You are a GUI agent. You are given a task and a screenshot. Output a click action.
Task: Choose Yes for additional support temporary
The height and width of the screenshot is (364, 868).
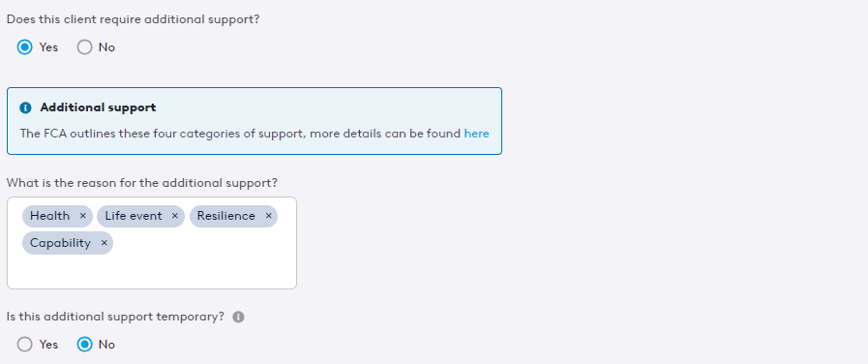[25, 344]
